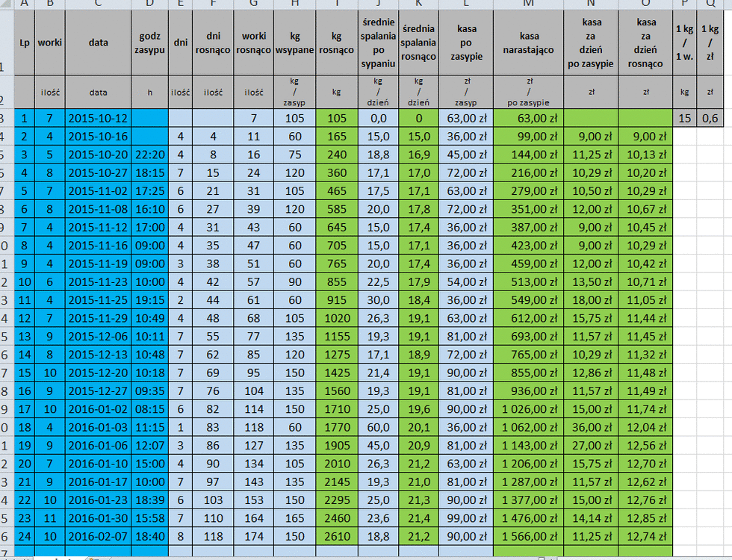
Task: Select the 36,00 zł per-day cell
Action: tap(591, 427)
